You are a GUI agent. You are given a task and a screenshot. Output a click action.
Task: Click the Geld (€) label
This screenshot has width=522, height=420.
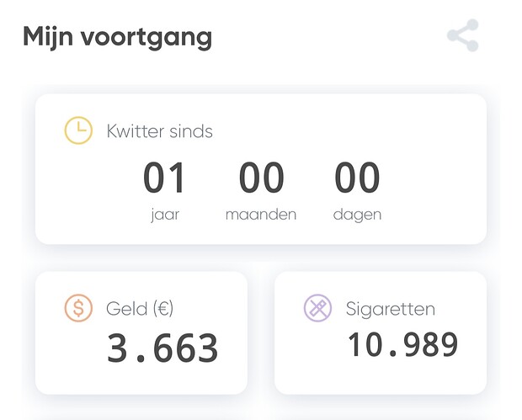pos(140,309)
